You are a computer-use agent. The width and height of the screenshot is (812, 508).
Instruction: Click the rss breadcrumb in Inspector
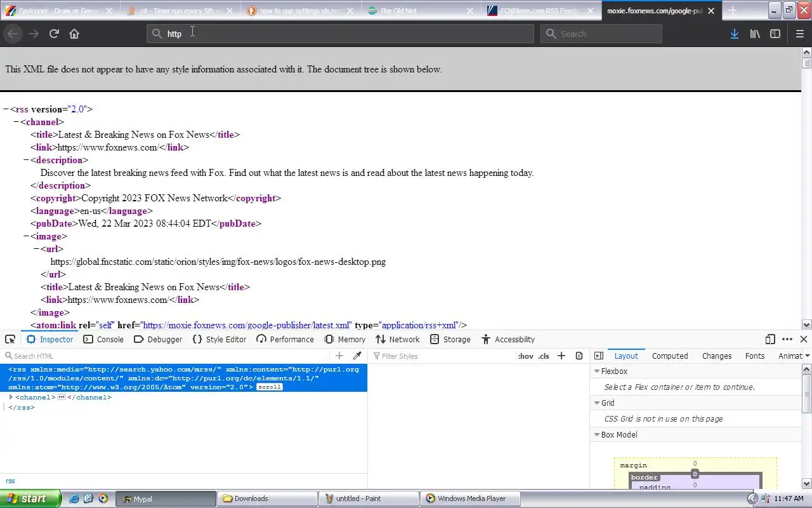[x=10, y=481]
